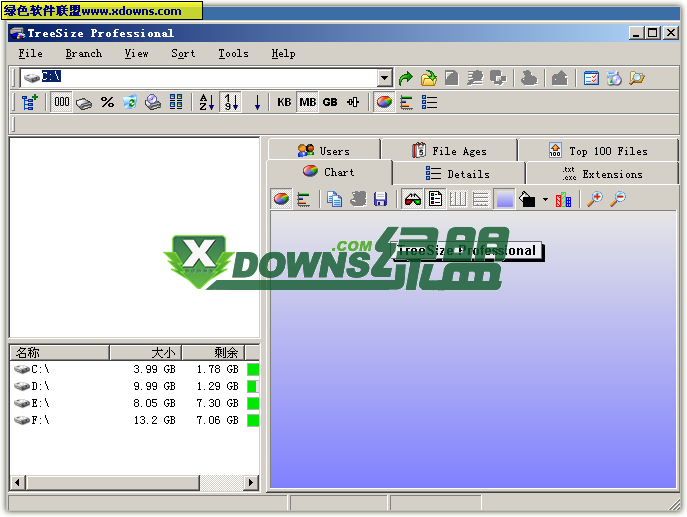Click the recycle bin refresh icon
Viewport: 687px width, 517px height.
coord(130,103)
